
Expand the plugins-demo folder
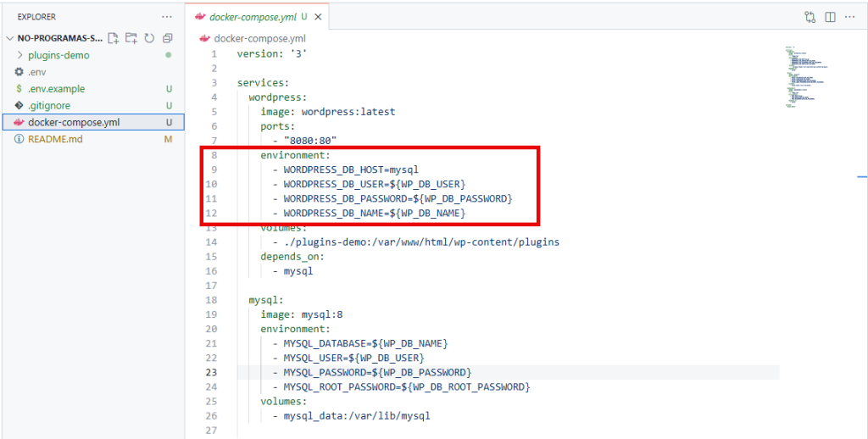point(58,55)
